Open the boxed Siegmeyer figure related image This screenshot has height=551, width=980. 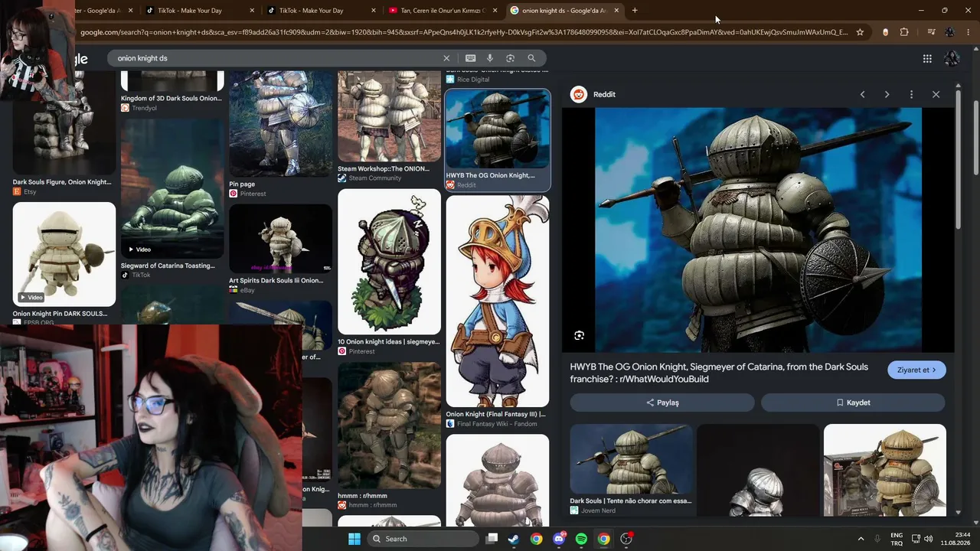pyautogui.click(x=885, y=470)
